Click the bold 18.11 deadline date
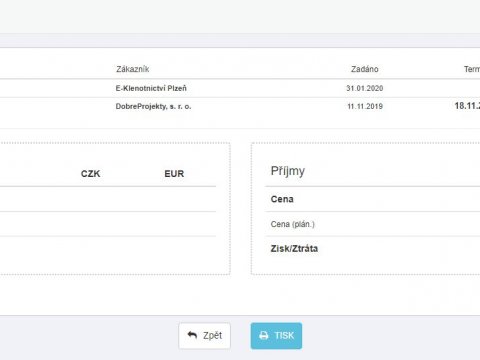The image size is (480, 360). [x=467, y=106]
